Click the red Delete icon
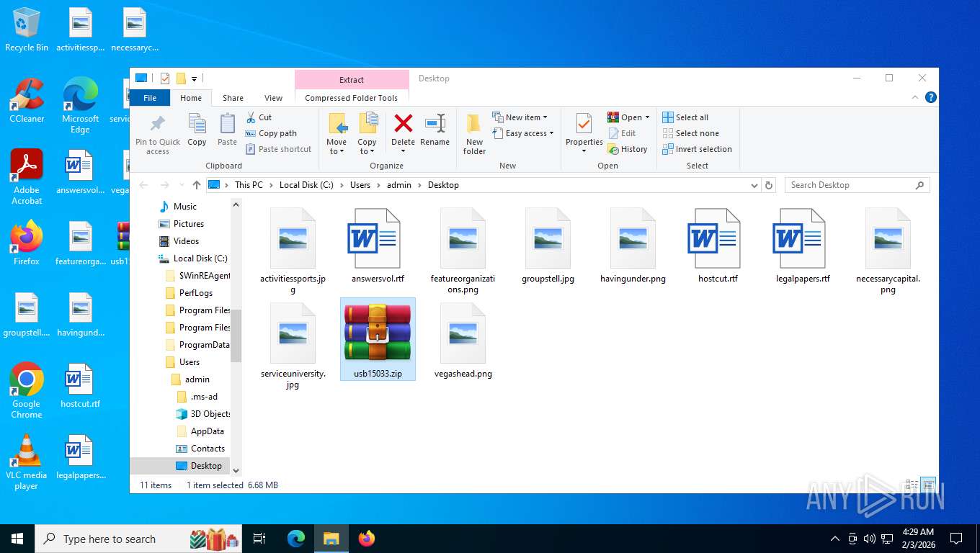This screenshot has height=553, width=980. pos(403,124)
